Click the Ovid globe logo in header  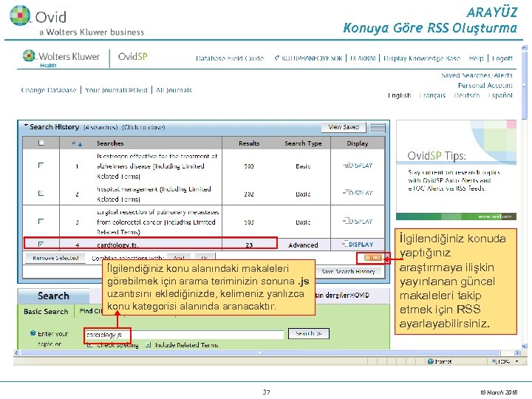click(21, 16)
